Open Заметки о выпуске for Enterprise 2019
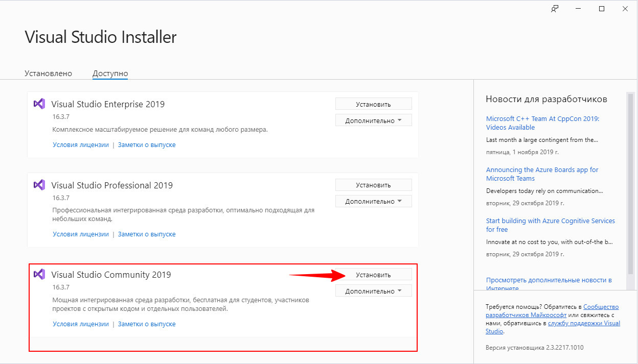Viewport: 638px width, 364px height. click(x=147, y=145)
